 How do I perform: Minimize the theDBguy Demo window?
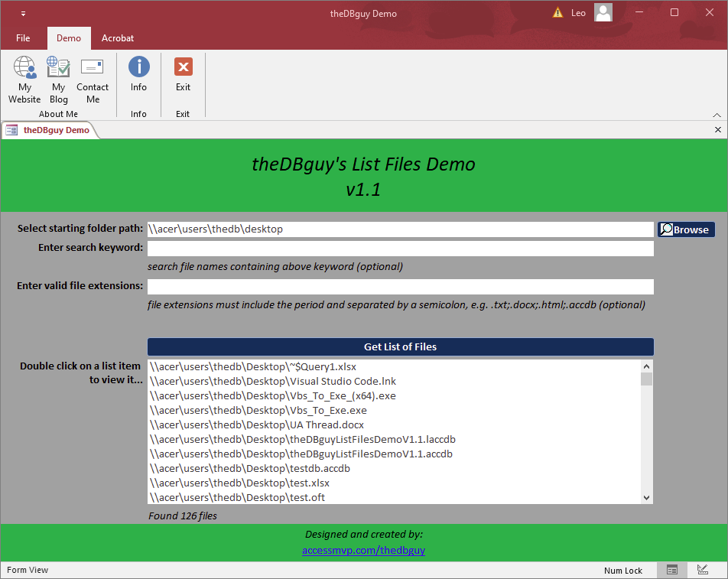[639, 12]
